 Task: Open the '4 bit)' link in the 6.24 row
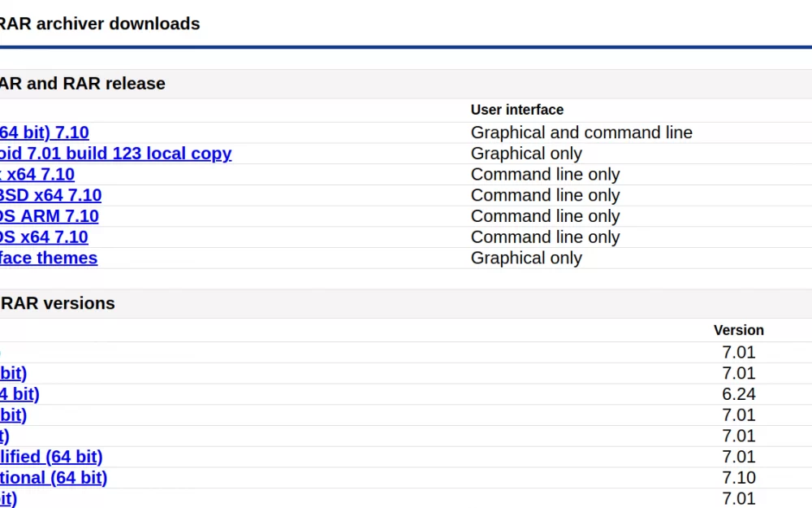pyautogui.click(x=19, y=394)
